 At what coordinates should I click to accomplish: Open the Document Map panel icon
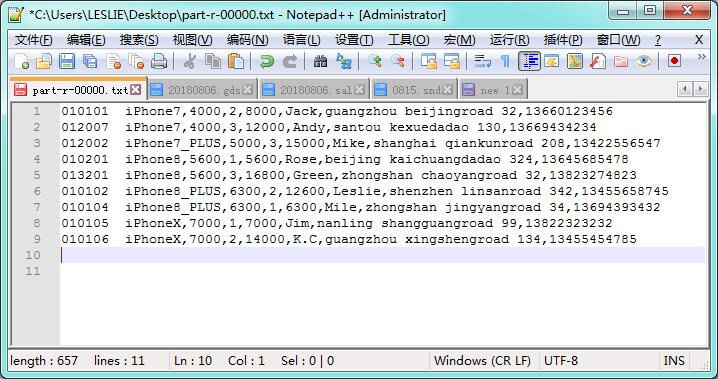point(575,61)
